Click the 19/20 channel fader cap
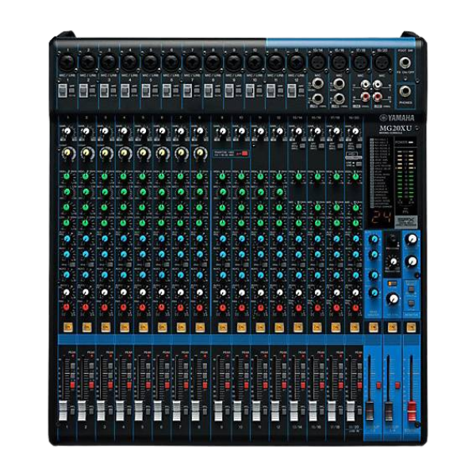 pyautogui.click(x=351, y=411)
